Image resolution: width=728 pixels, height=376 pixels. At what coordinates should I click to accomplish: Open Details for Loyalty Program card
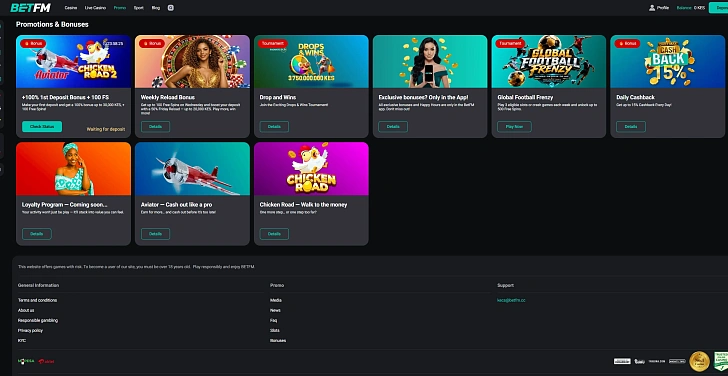pos(37,233)
